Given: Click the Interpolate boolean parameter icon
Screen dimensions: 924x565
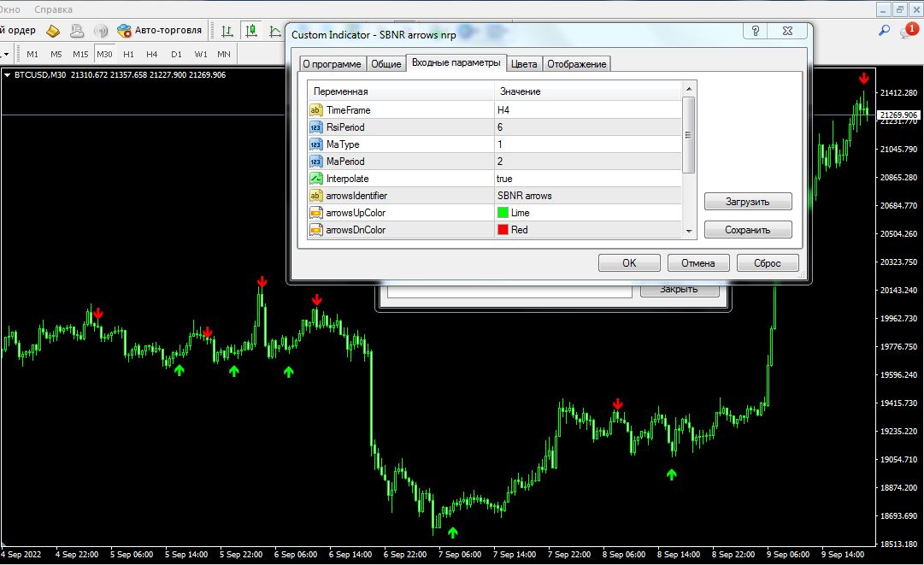Looking at the screenshot, I should pos(316,179).
